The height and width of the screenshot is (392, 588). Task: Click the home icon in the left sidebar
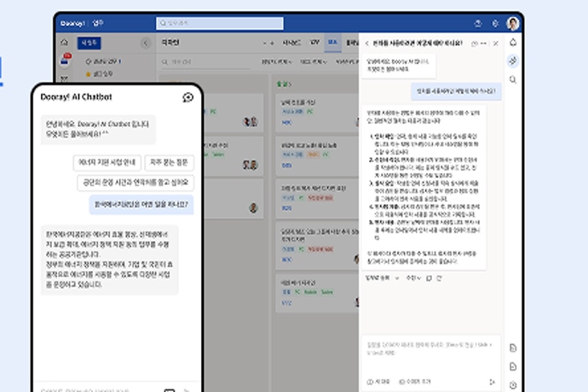(x=64, y=42)
